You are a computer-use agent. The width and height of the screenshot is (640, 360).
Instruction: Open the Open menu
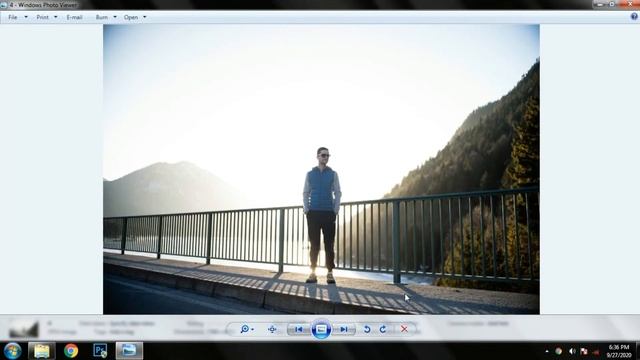(131, 18)
